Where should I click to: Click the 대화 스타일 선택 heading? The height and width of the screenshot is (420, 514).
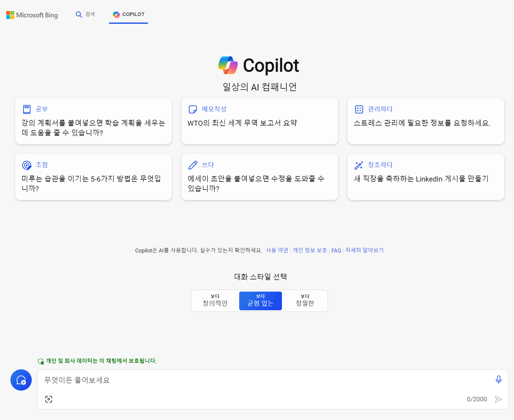260,277
